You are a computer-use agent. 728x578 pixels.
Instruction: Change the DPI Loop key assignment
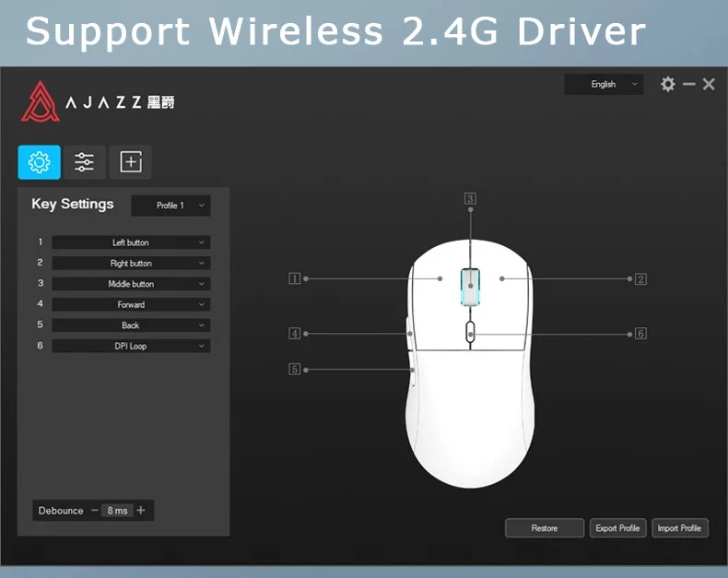[131, 347]
